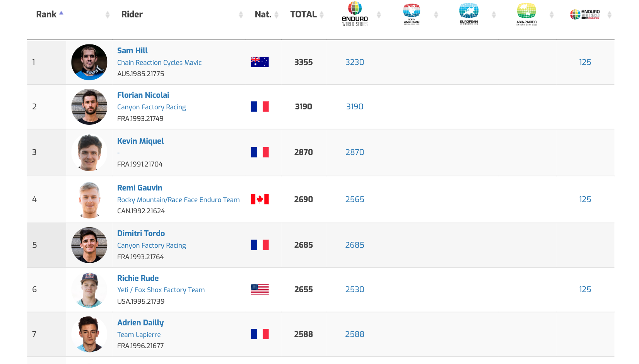Sort riders by the TOTAL column

304,15
